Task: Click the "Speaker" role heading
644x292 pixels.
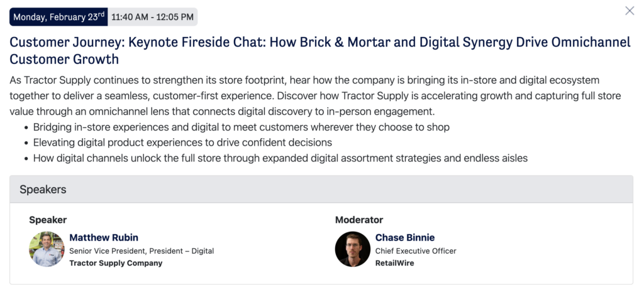Action: [x=48, y=220]
